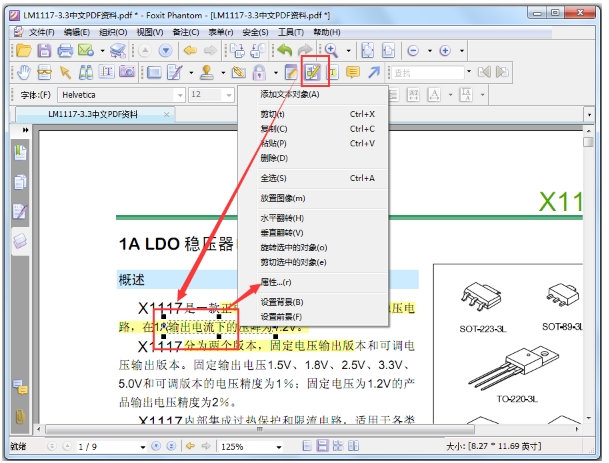The image size is (609, 463).
Task: Enable continuous page layout in status bar
Action: [322, 446]
